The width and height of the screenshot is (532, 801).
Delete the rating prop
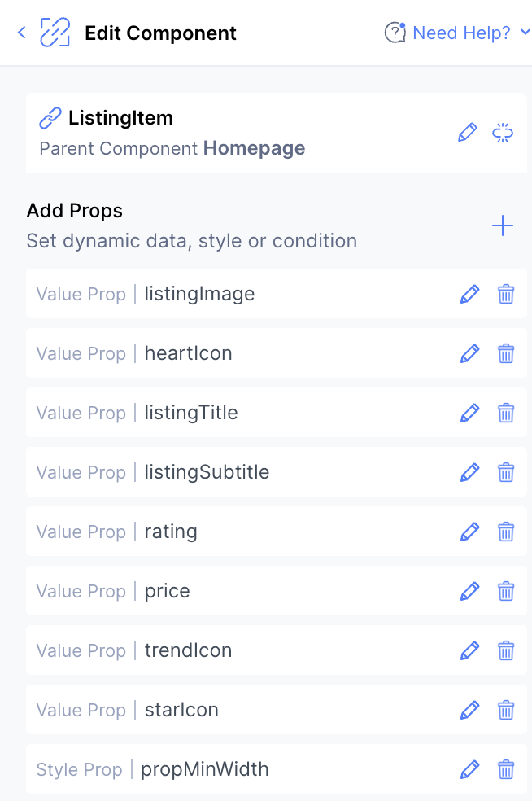tap(506, 532)
